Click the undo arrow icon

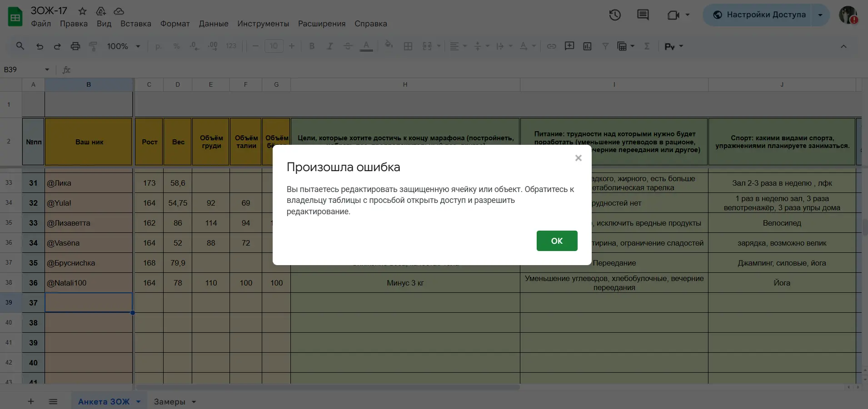click(40, 46)
